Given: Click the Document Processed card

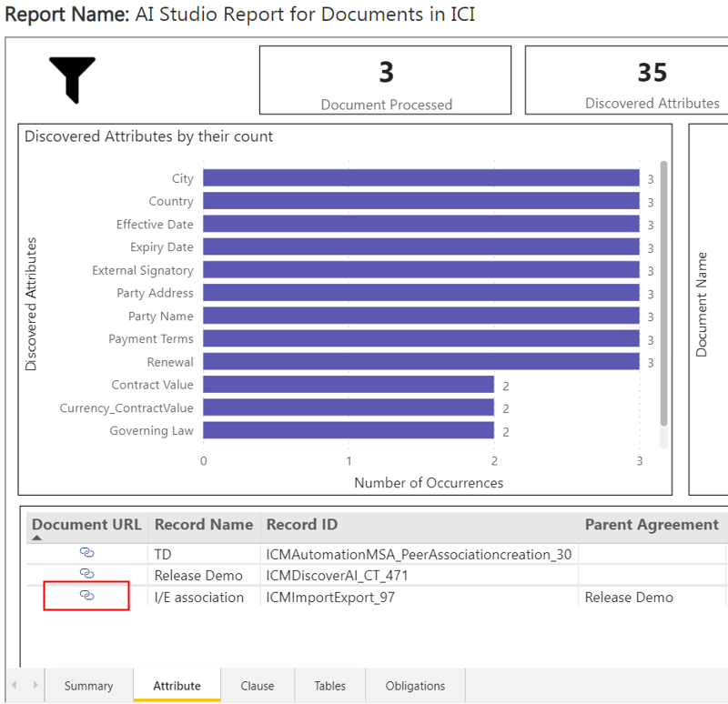Looking at the screenshot, I should [x=386, y=81].
